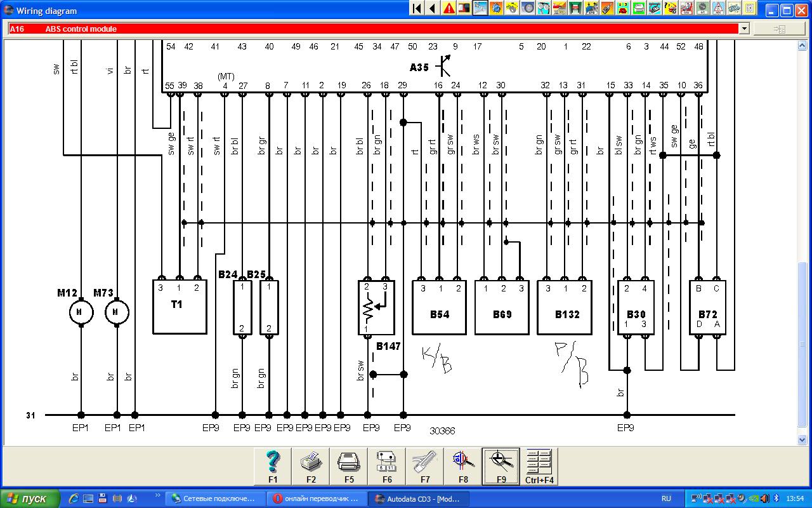Click the F5 printer button
The width and height of the screenshot is (812, 508).
(349, 467)
